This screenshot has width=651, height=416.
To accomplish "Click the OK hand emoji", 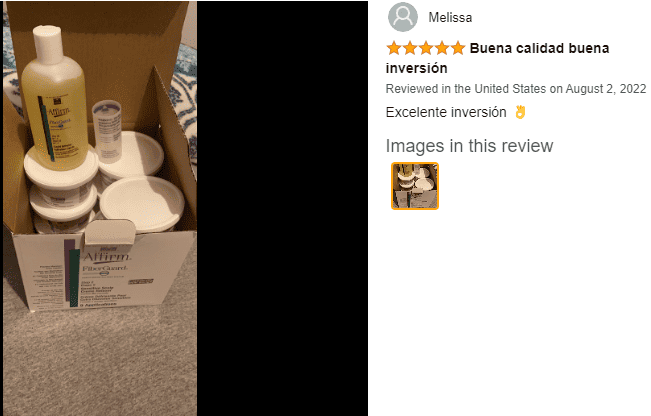I will 520,112.
